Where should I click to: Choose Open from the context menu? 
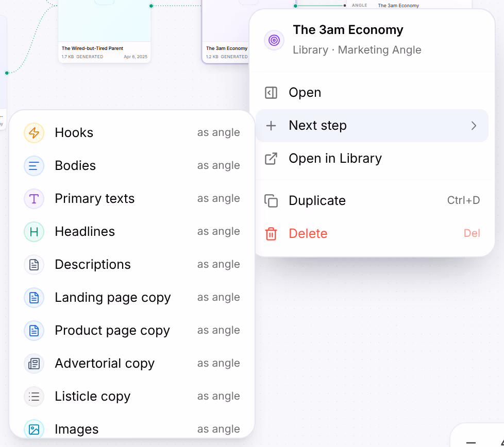pos(372,93)
